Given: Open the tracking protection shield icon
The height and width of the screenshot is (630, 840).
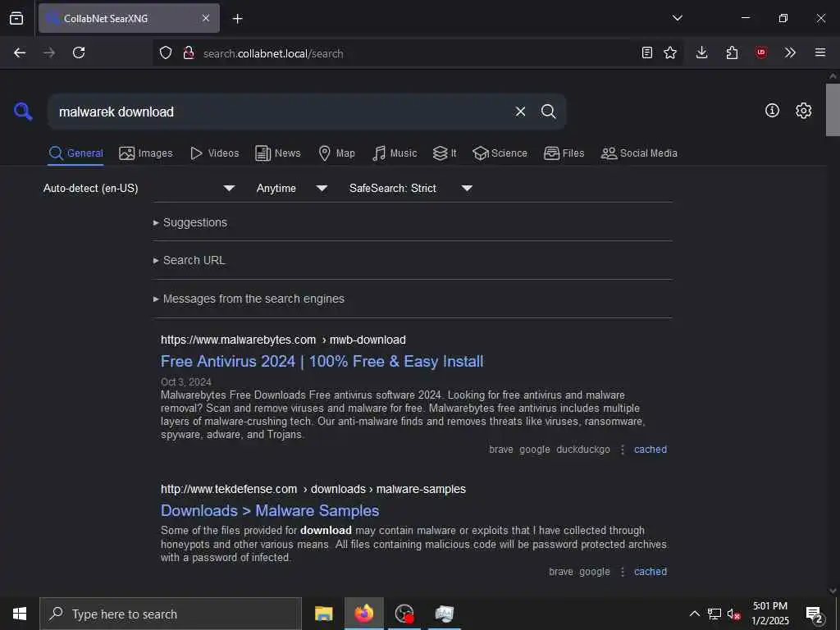Looking at the screenshot, I should coord(166,53).
